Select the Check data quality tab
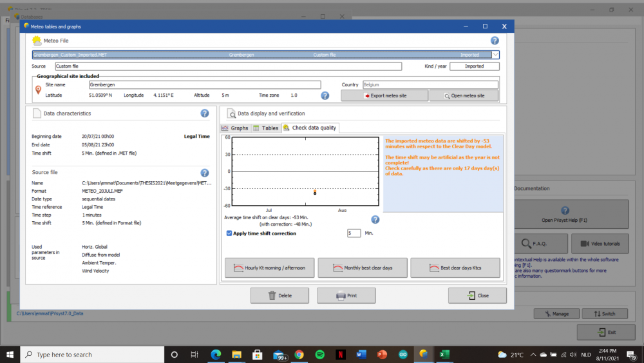The image size is (644, 363). pyautogui.click(x=310, y=128)
